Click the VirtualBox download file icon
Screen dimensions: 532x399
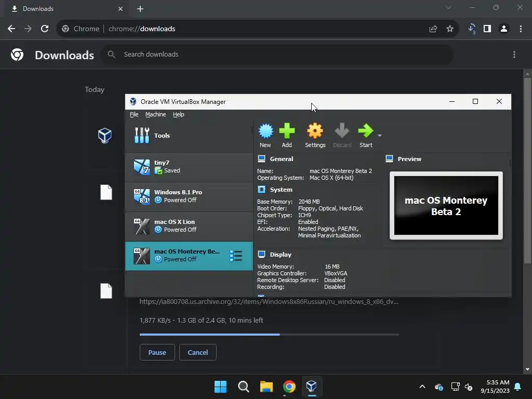click(x=105, y=136)
